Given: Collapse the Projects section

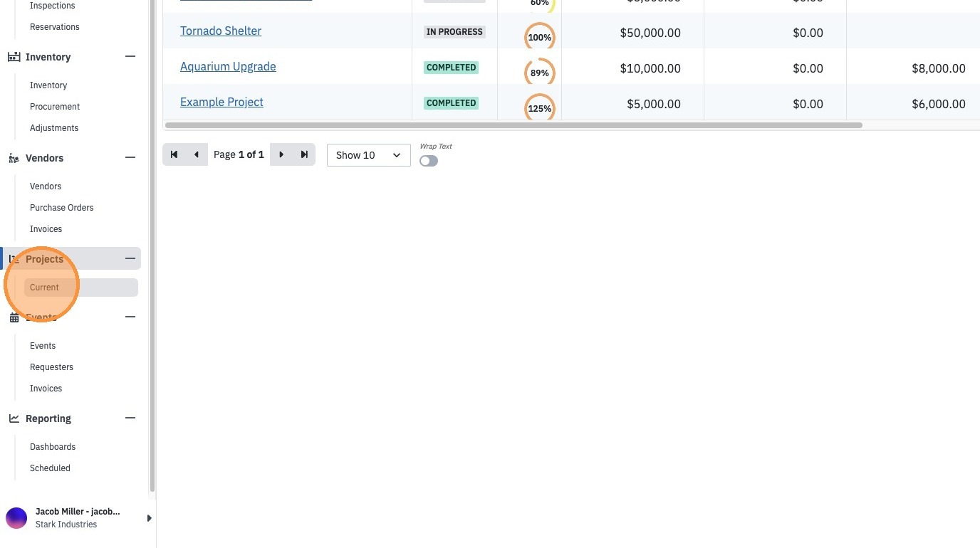Looking at the screenshot, I should tap(130, 259).
